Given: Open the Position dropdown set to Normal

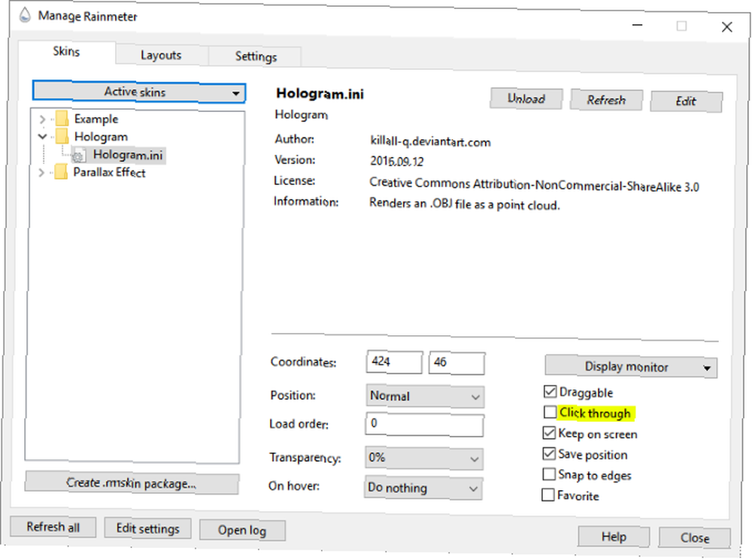Looking at the screenshot, I should click(x=425, y=396).
